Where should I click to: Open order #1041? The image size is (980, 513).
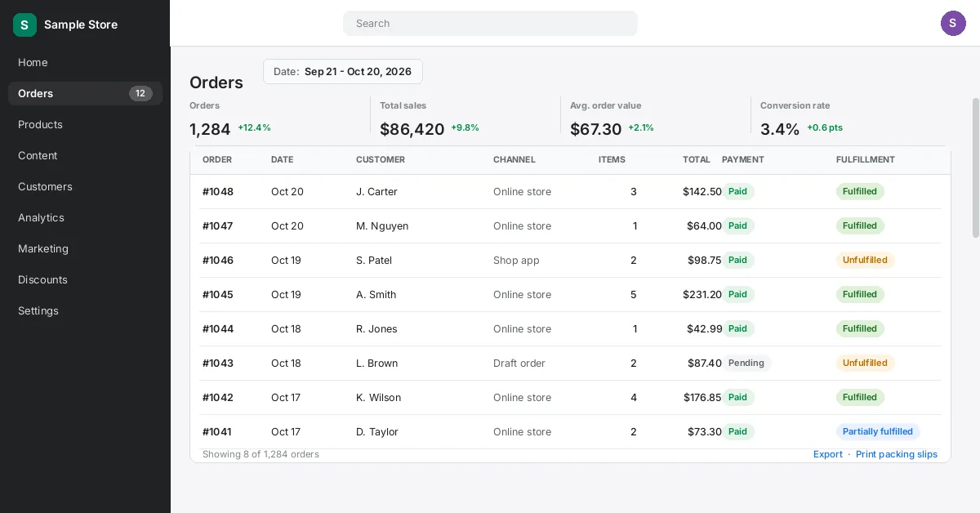[x=217, y=431]
